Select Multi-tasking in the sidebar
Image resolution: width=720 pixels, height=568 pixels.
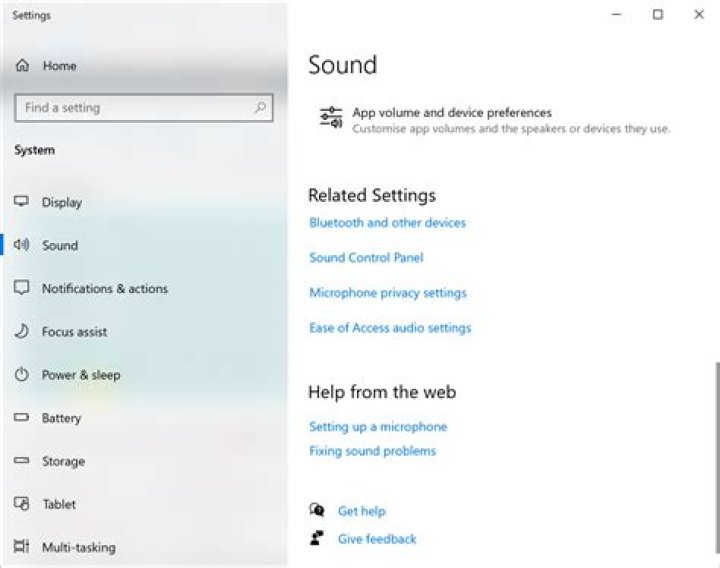click(x=78, y=548)
